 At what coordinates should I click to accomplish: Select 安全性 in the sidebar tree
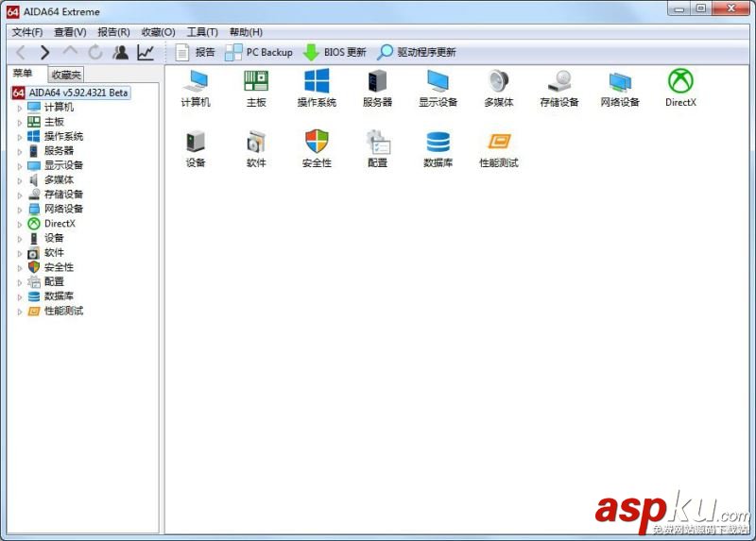(x=59, y=267)
